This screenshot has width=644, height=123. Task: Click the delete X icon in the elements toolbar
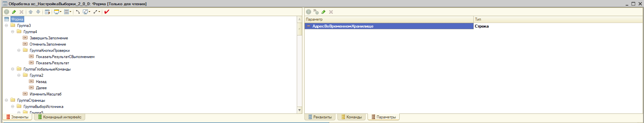(21, 12)
